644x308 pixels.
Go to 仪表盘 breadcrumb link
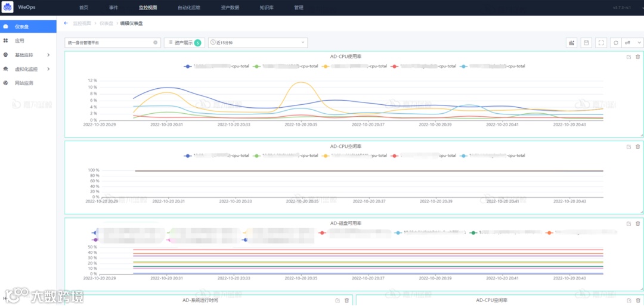pos(106,23)
